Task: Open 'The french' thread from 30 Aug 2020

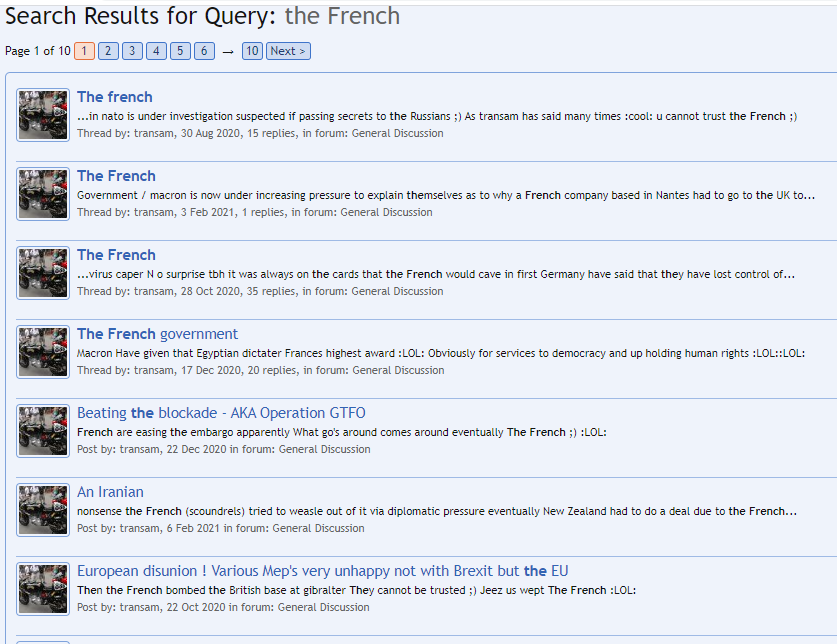Action: coord(115,97)
